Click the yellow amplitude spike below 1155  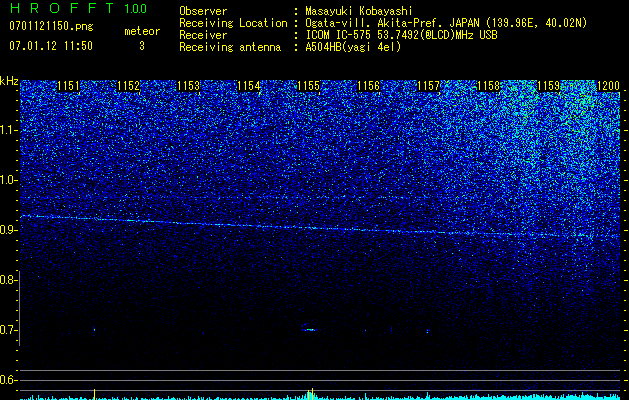[x=310, y=394]
